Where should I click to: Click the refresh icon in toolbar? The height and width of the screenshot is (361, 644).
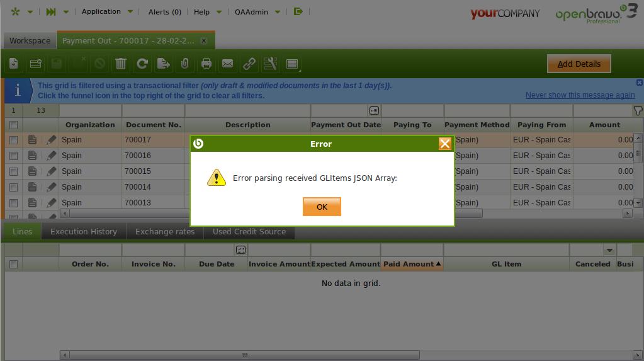click(142, 64)
